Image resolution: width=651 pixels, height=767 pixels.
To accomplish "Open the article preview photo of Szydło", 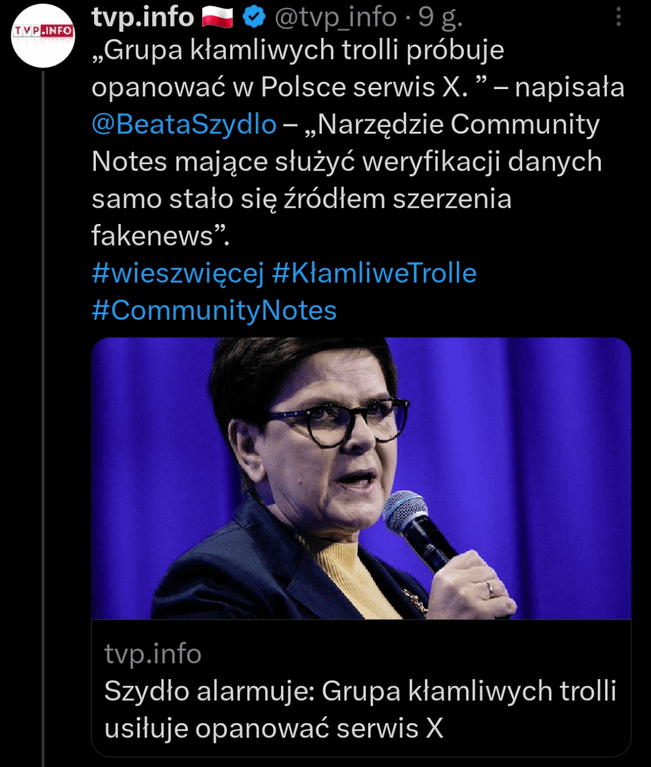I will (x=360, y=478).
